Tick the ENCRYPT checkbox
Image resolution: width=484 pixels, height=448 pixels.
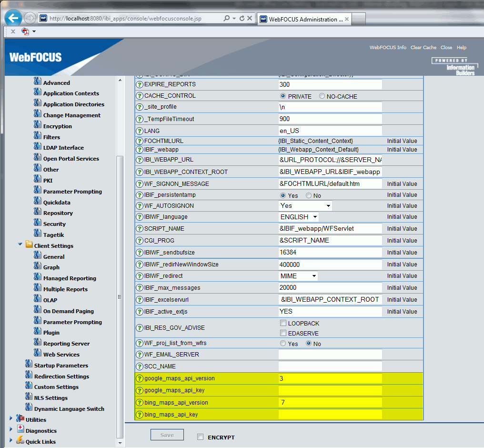point(201,437)
